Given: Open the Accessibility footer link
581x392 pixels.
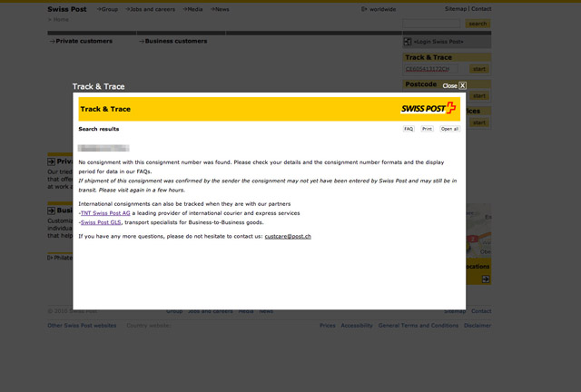Looking at the screenshot, I should coord(357,326).
